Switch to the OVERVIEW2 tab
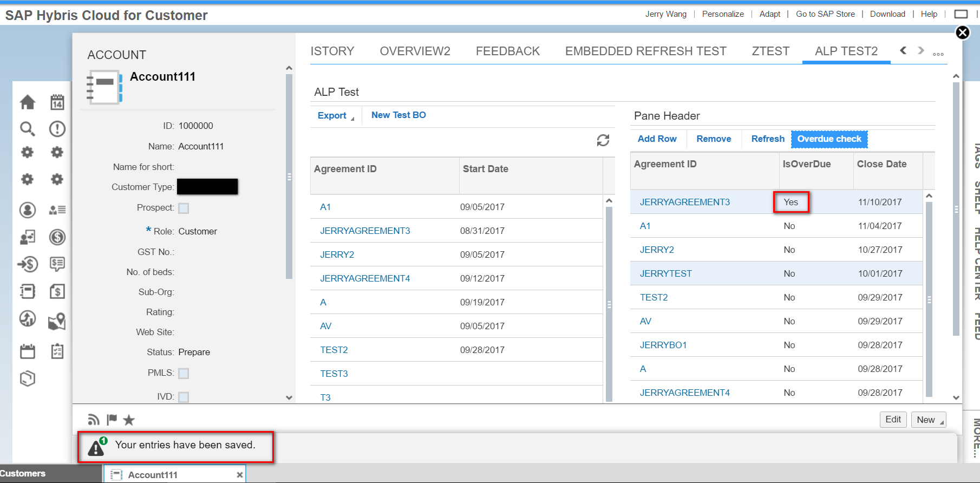The height and width of the screenshot is (483, 980). (x=415, y=51)
